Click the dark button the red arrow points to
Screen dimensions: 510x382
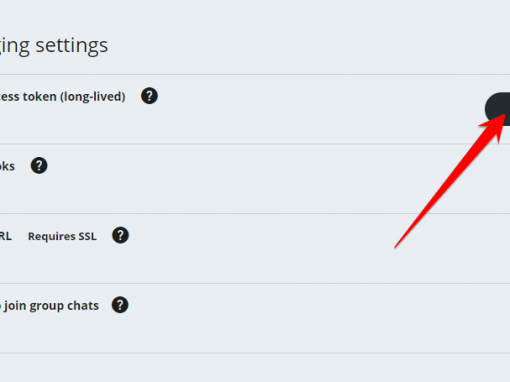498,109
